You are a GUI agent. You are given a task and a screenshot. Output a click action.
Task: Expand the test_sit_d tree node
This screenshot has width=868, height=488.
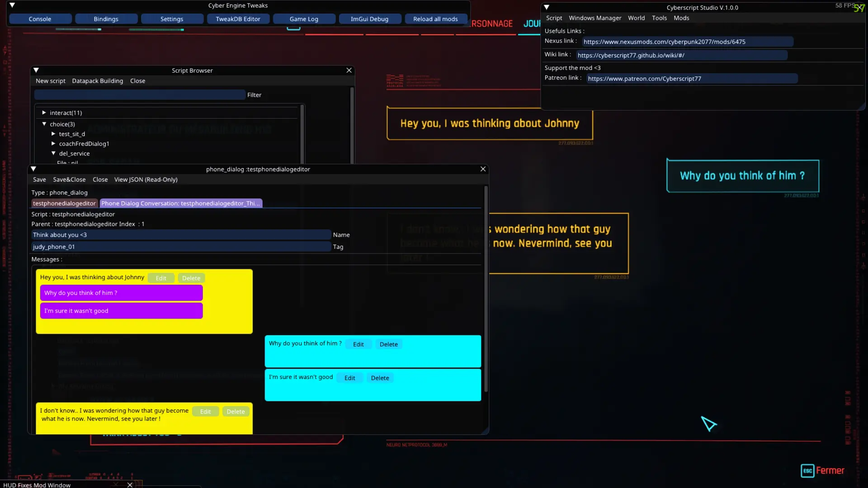click(x=53, y=134)
